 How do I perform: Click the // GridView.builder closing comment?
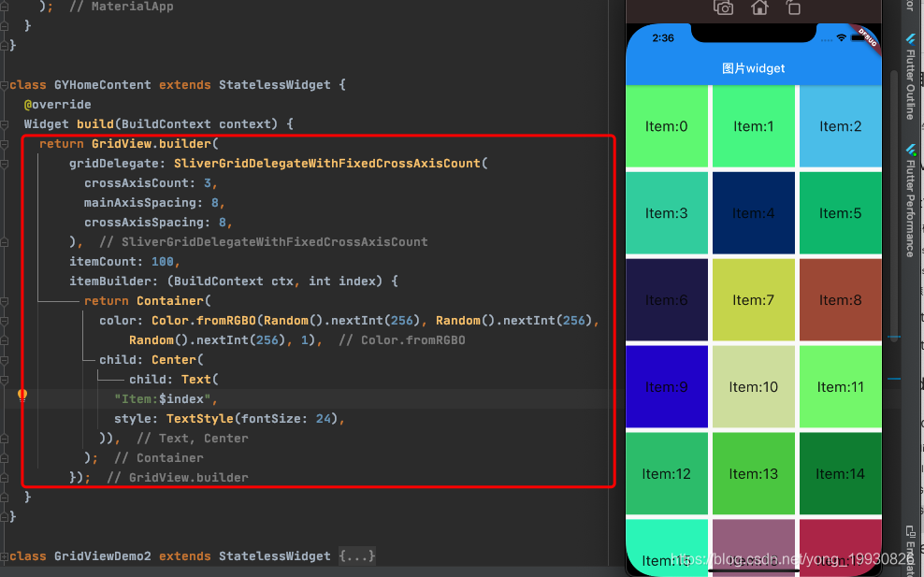point(178,477)
